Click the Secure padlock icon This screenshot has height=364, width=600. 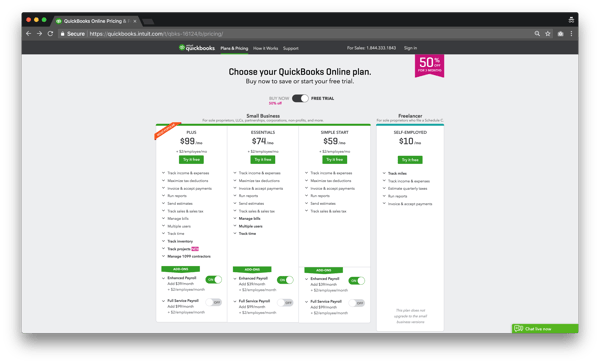(62, 34)
